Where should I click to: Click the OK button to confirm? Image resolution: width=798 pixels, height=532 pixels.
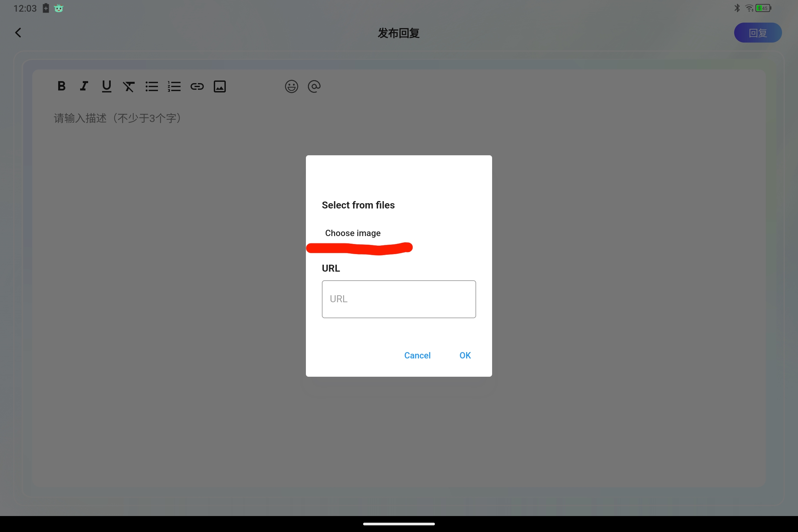[x=465, y=355]
